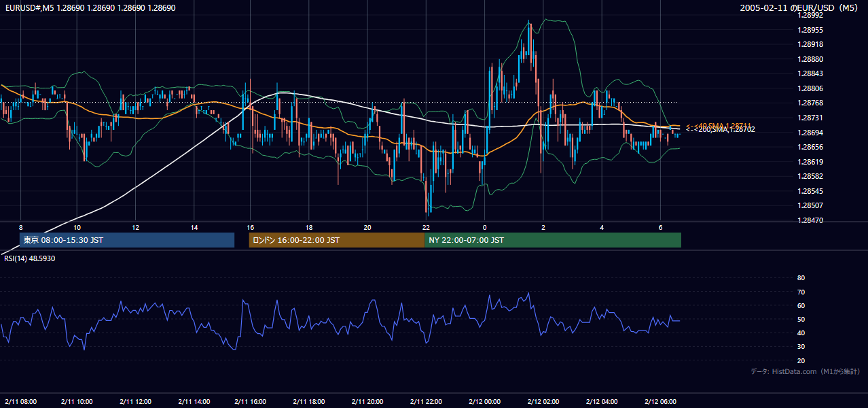Viewport: 868px width, 408px height.
Task: Click the orange 40 SMA 1.28711 label
Action: tap(719, 125)
